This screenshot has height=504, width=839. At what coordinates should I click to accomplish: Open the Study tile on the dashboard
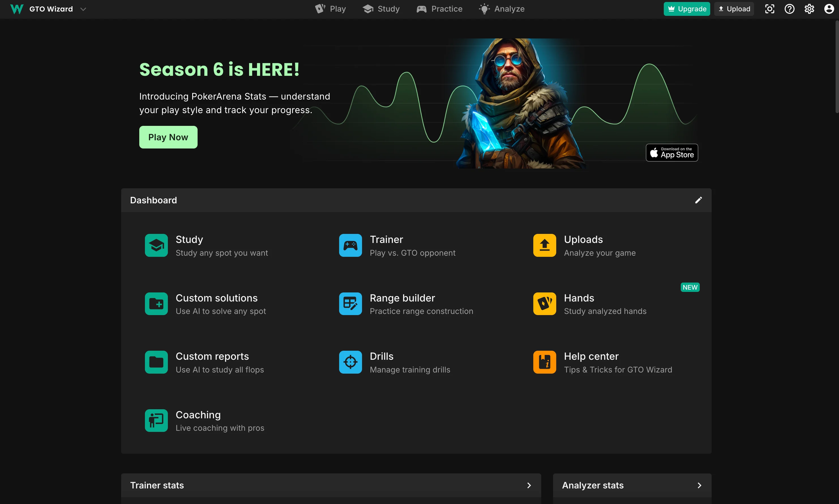pyautogui.click(x=189, y=239)
